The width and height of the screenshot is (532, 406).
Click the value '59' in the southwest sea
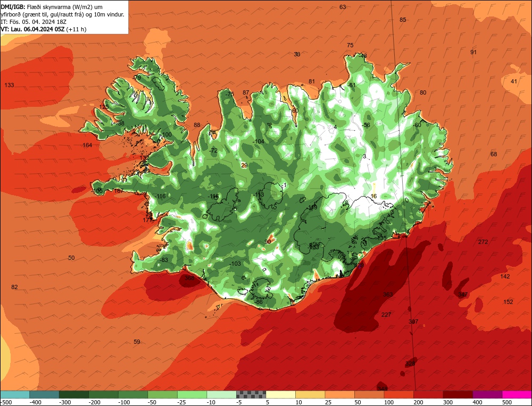point(137,342)
